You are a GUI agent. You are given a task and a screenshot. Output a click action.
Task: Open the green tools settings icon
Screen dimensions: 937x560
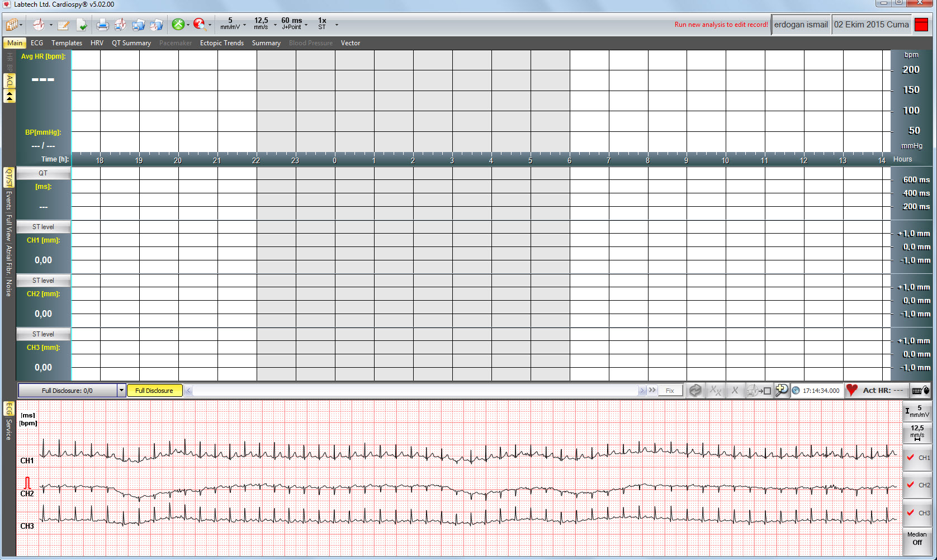[178, 25]
